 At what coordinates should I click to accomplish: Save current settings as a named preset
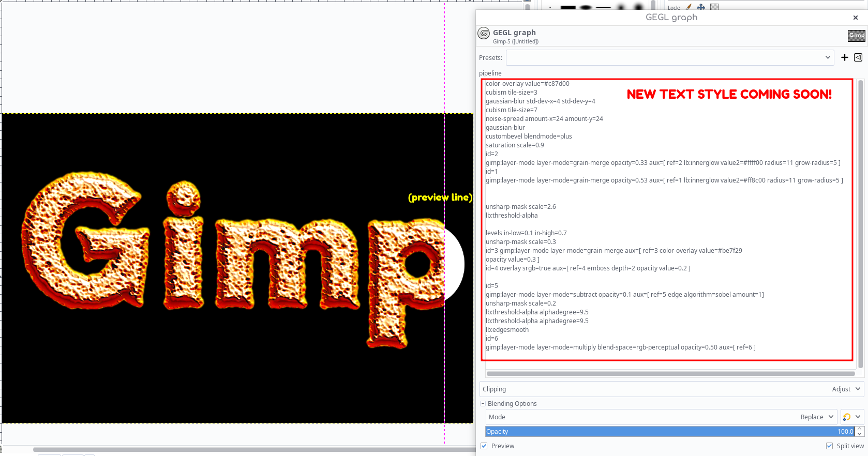point(845,57)
